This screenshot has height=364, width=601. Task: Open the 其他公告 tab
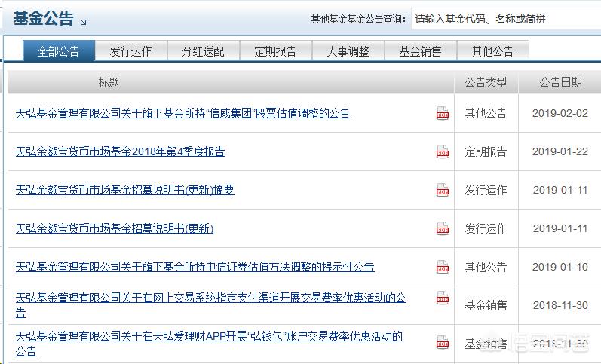[x=492, y=51]
